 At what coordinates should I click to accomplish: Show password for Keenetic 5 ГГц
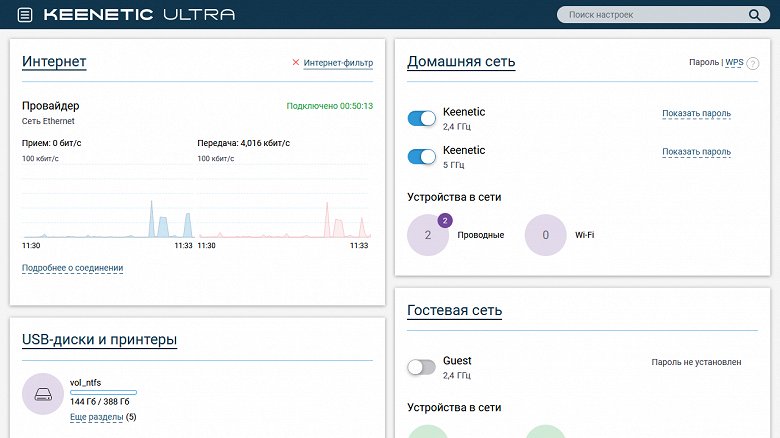tap(696, 152)
